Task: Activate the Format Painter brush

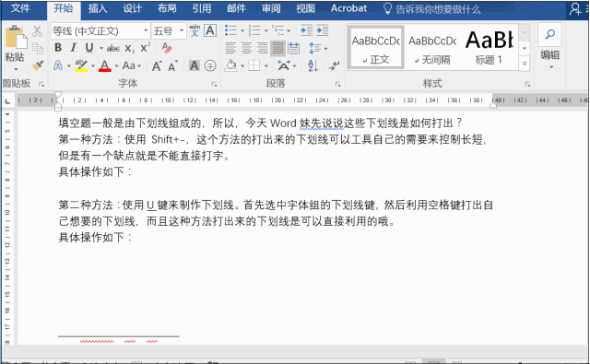Action: 37,65
